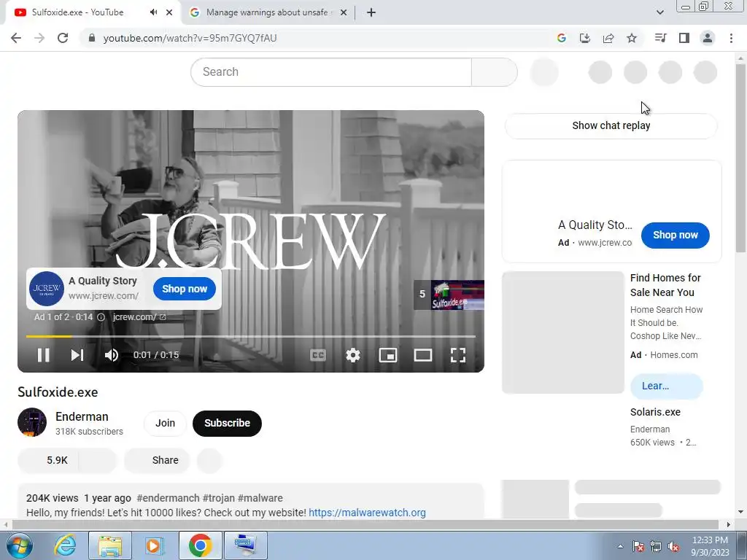Click the #malware hashtag
This screenshot has width=747, height=560.
tap(260, 498)
